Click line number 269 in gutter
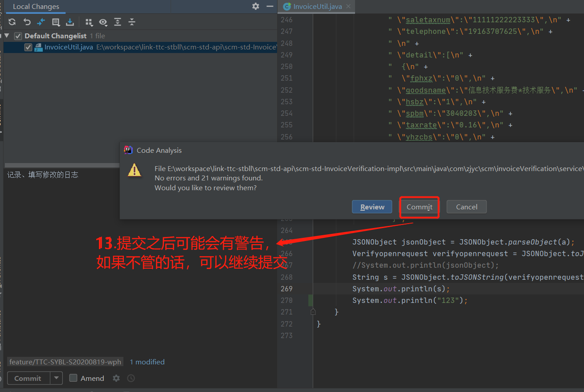 pos(287,289)
